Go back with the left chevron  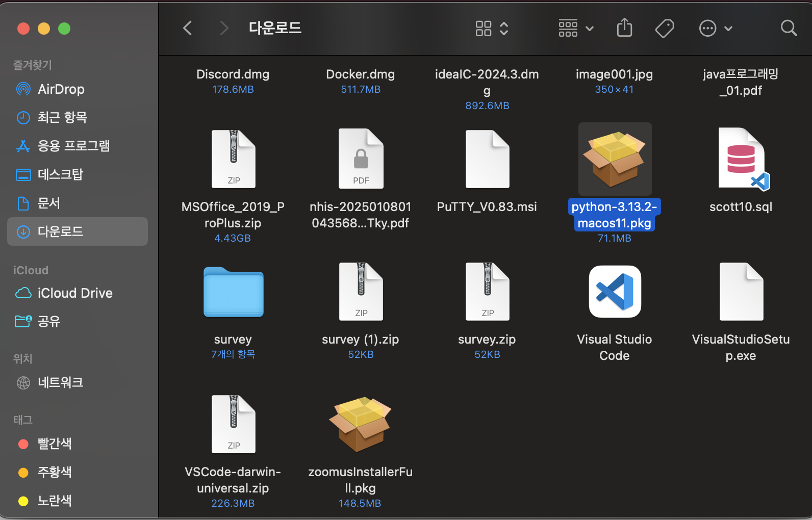[188, 28]
